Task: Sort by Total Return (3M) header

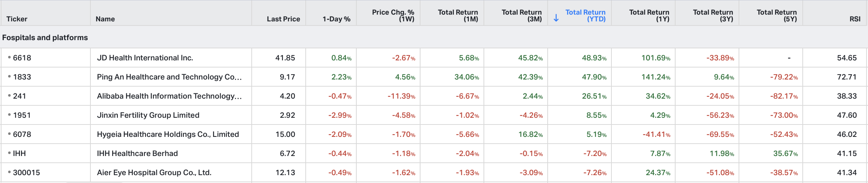Action: tap(522, 15)
